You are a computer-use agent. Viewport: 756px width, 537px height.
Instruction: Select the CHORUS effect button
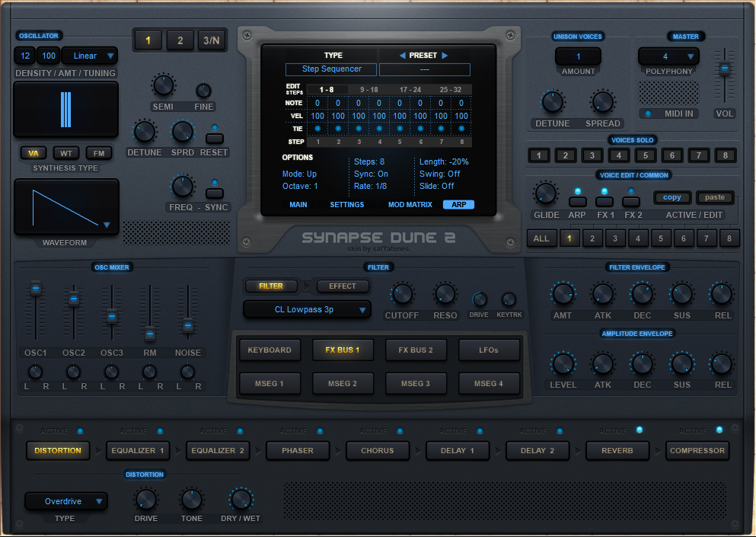point(378,451)
